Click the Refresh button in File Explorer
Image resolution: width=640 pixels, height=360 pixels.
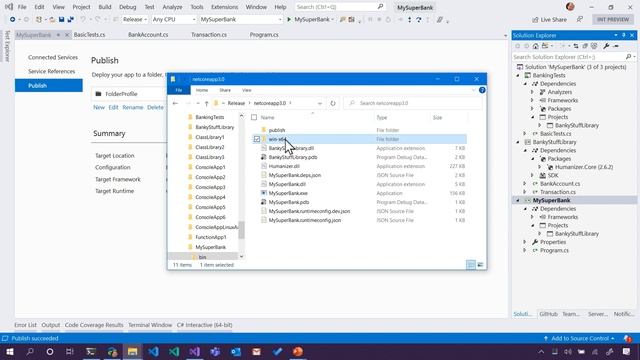click(333, 103)
